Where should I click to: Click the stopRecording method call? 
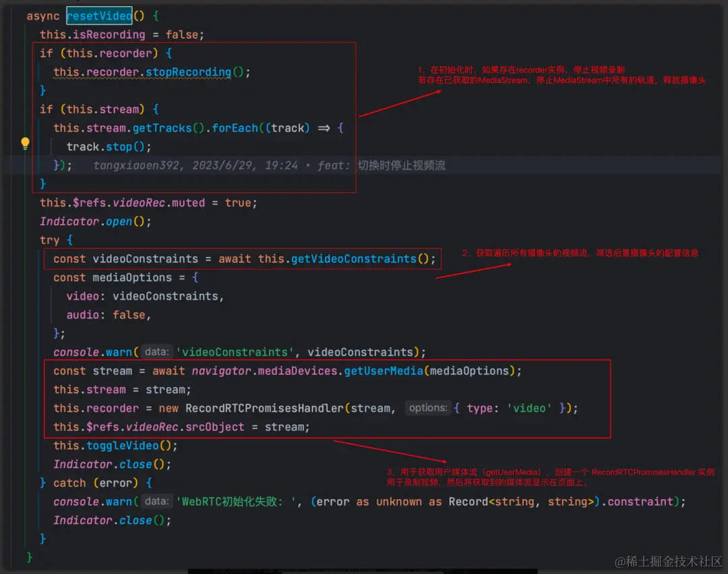(189, 72)
